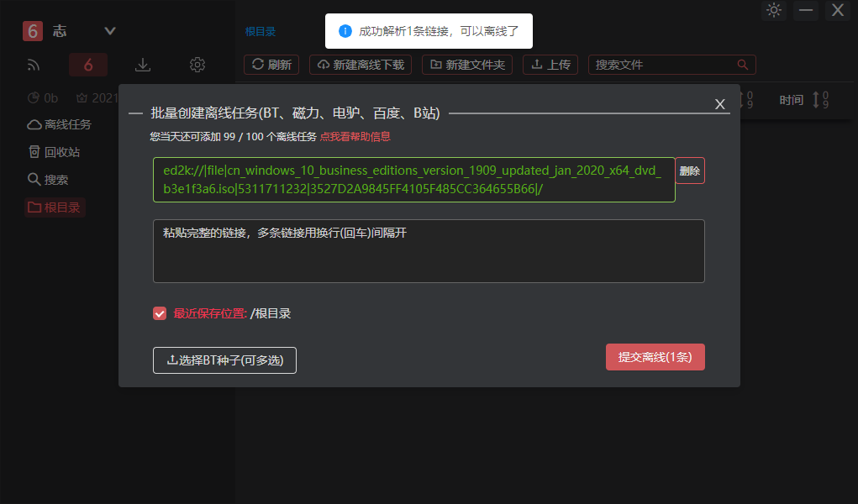Viewport: 858px width, 504px height.
Task: Click 提交离线(1条) submit button
Action: (x=655, y=357)
